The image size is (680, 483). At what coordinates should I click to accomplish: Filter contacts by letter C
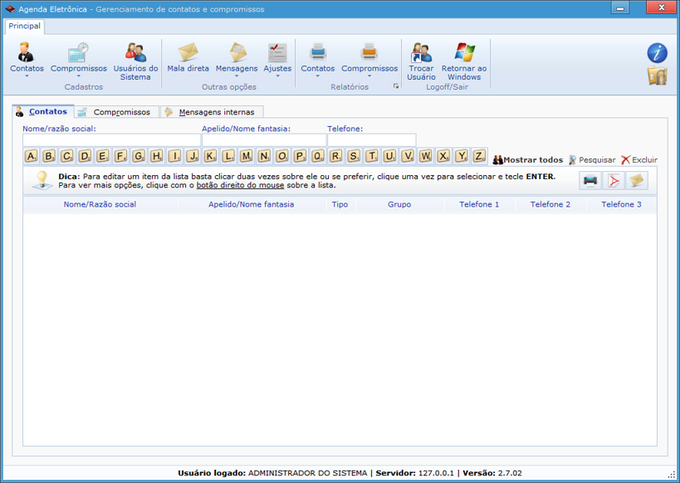(67, 156)
